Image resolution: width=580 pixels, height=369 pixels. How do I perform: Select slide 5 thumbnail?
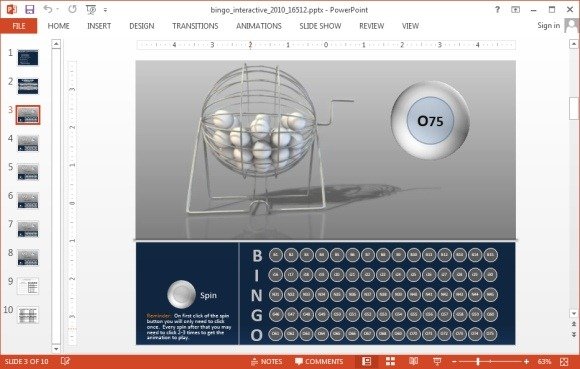pos(28,172)
